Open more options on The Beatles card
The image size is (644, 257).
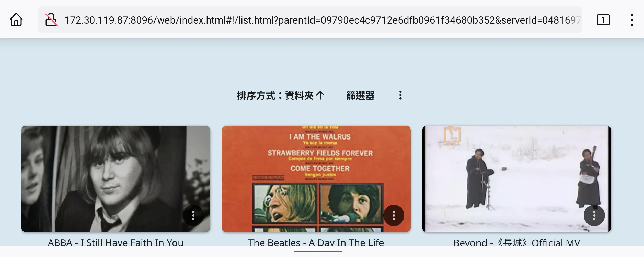point(394,215)
